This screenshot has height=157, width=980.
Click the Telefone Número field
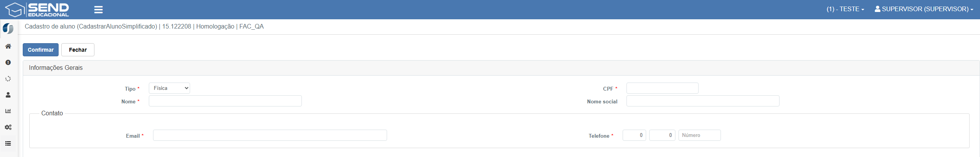[x=699, y=135]
